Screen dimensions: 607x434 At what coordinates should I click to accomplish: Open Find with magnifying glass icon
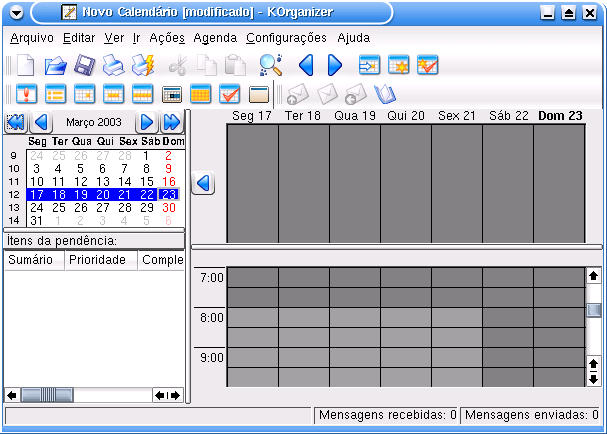pos(271,65)
